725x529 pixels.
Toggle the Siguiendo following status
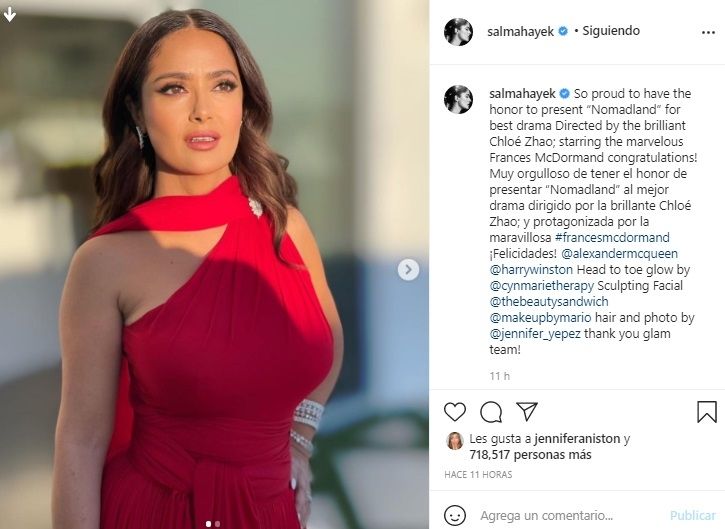point(611,31)
